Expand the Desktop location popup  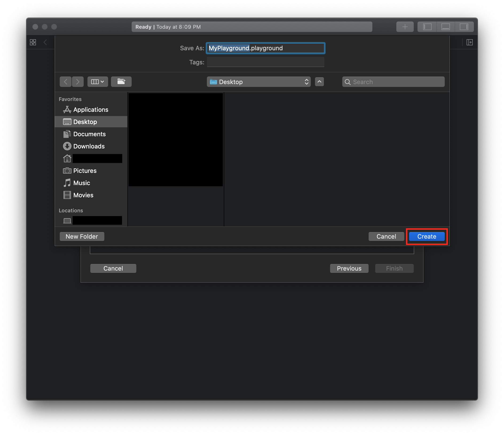pos(259,82)
